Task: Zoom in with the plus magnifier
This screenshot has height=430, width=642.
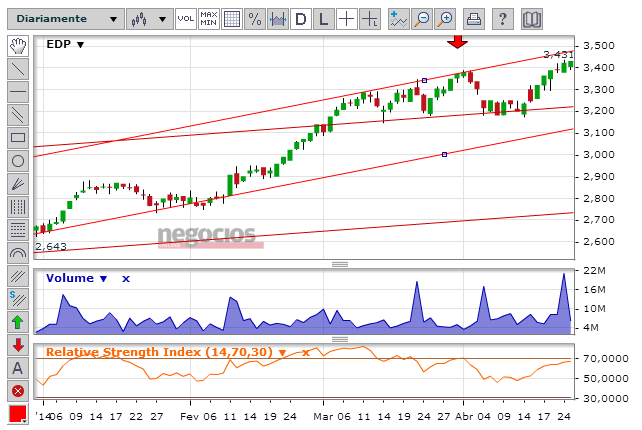Action: click(x=445, y=19)
